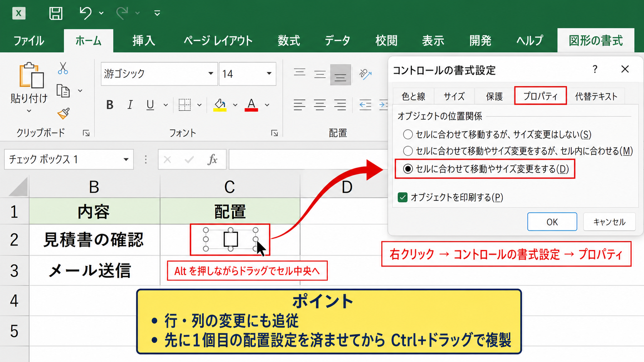This screenshot has height=362, width=644.
Task: Click the select-all corner triangle
Action: [18, 187]
